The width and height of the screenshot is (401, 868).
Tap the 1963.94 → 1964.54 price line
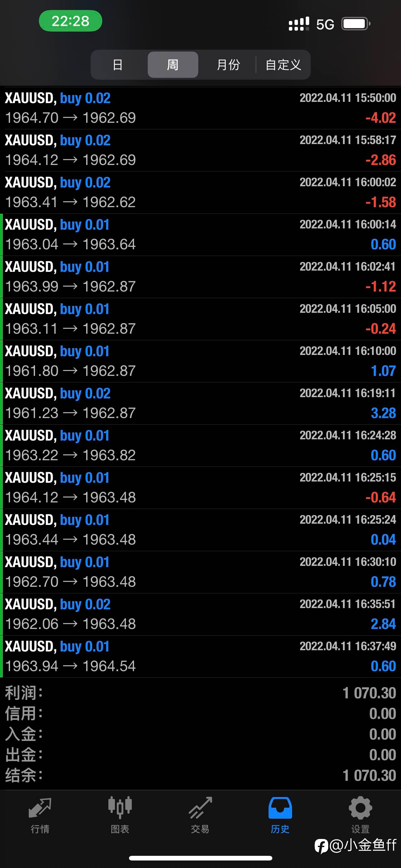70,666
